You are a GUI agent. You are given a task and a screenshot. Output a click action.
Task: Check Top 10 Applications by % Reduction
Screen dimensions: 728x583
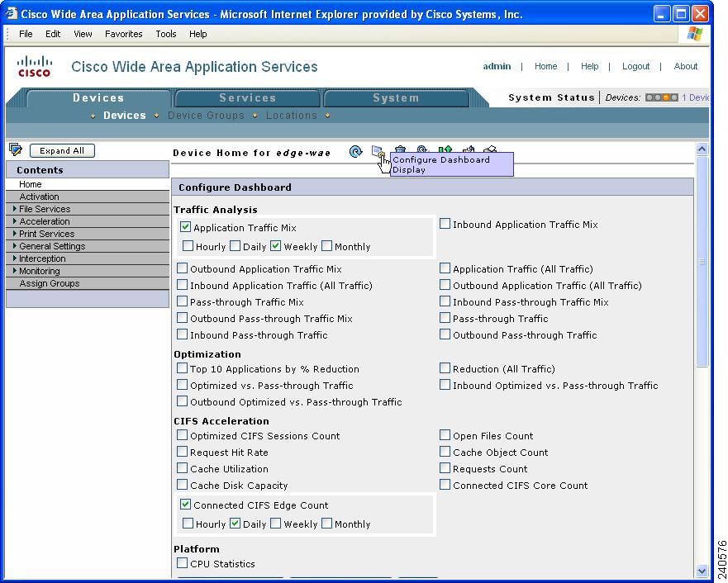(x=183, y=368)
